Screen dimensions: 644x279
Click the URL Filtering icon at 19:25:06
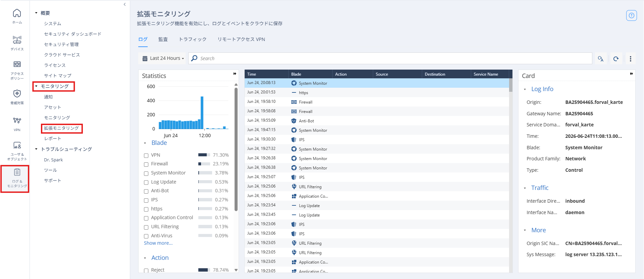(x=294, y=187)
